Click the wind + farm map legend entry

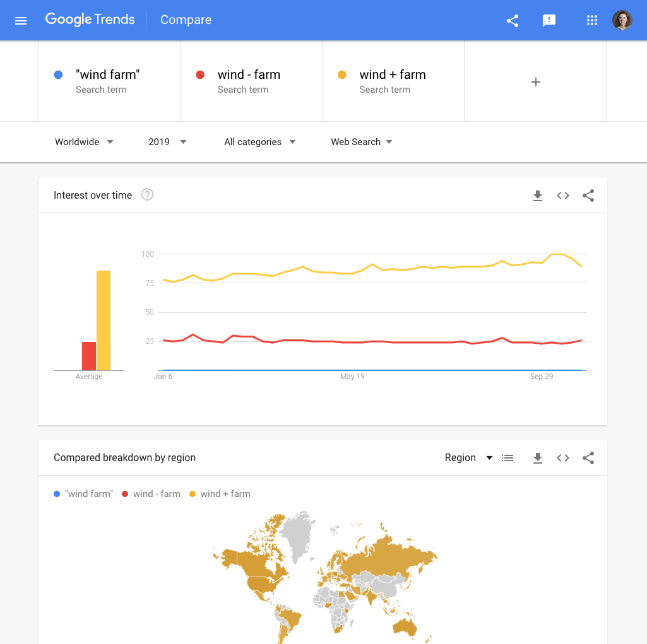(220, 494)
